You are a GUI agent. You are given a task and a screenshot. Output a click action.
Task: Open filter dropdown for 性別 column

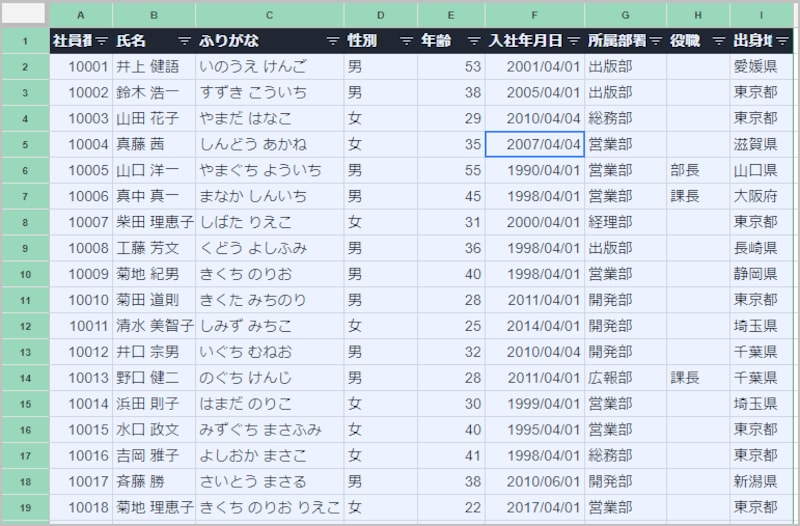(x=406, y=41)
